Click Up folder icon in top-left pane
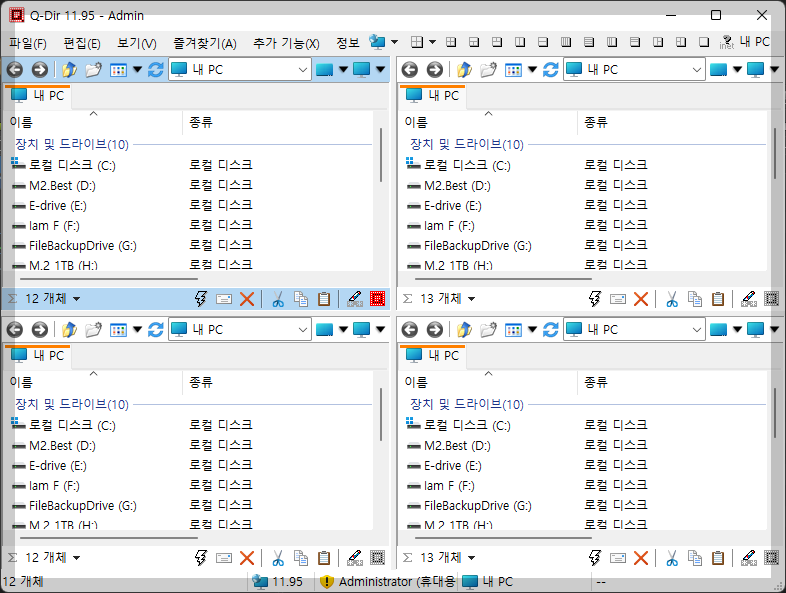This screenshot has height=593, width=786. pyautogui.click(x=69, y=69)
